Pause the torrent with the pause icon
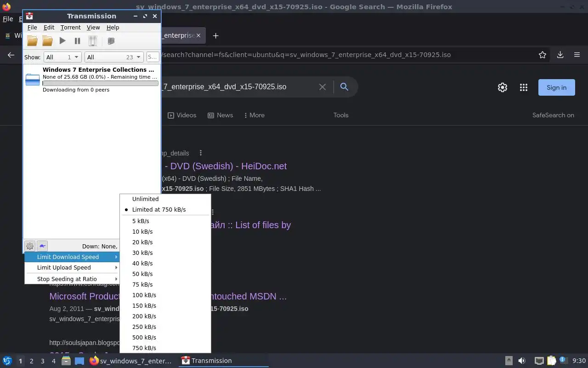Screen dimensions: 588x368 click(x=77, y=41)
